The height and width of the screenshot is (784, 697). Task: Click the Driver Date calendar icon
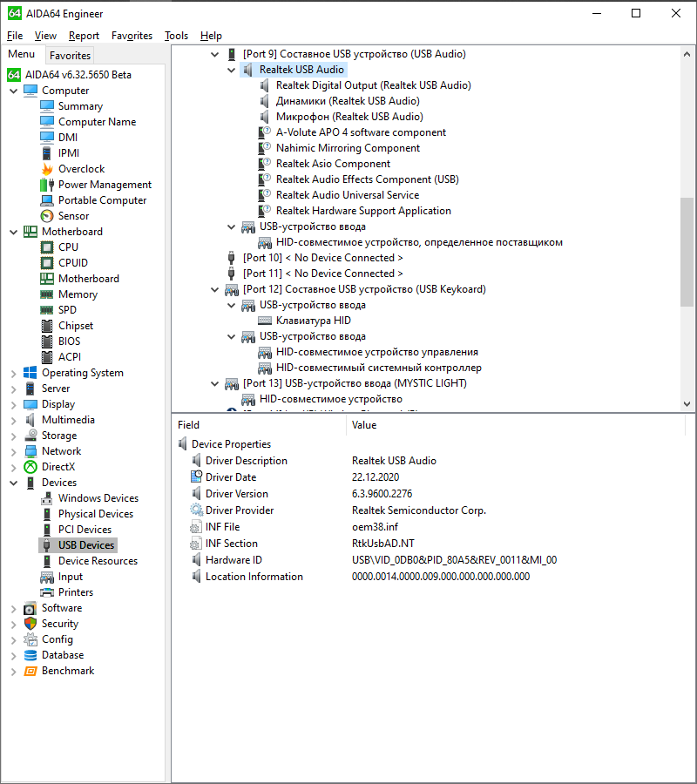coord(196,477)
